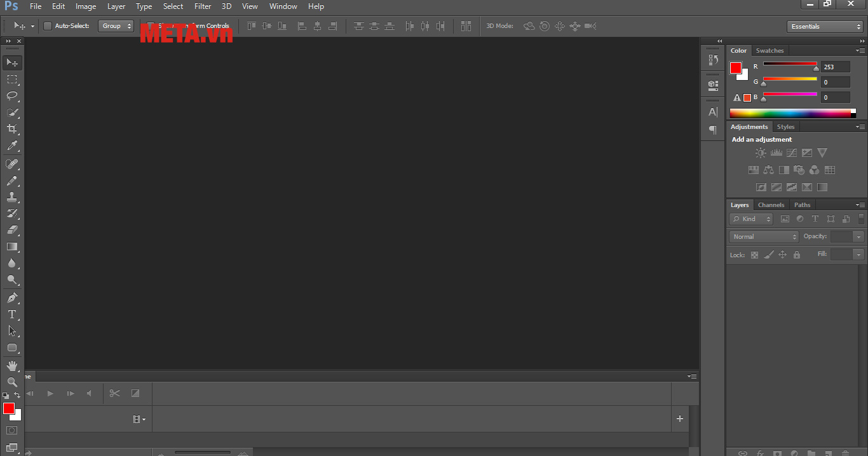
Task: Click the R value input field showing 253
Action: click(835, 66)
